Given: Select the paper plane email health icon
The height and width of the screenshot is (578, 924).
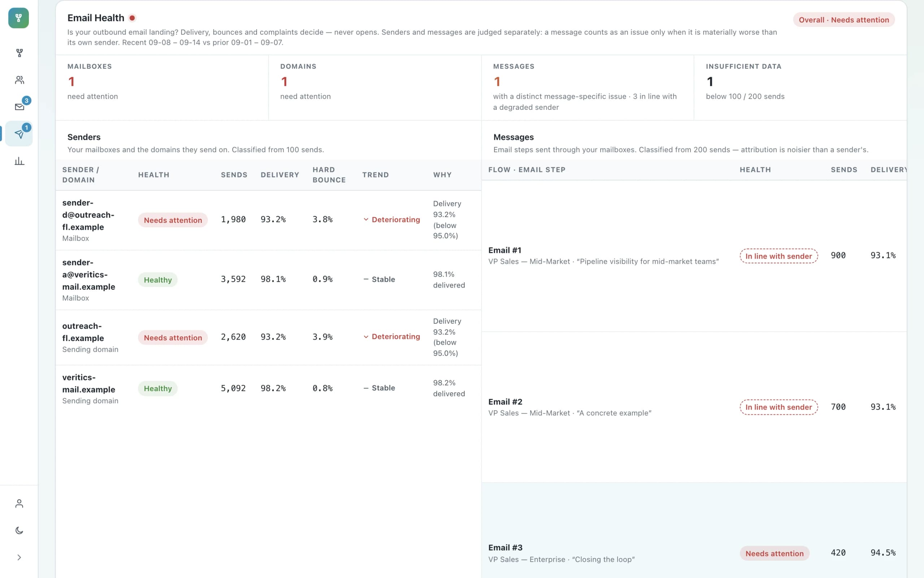Looking at the screenshot, I should tap(19, 134).
